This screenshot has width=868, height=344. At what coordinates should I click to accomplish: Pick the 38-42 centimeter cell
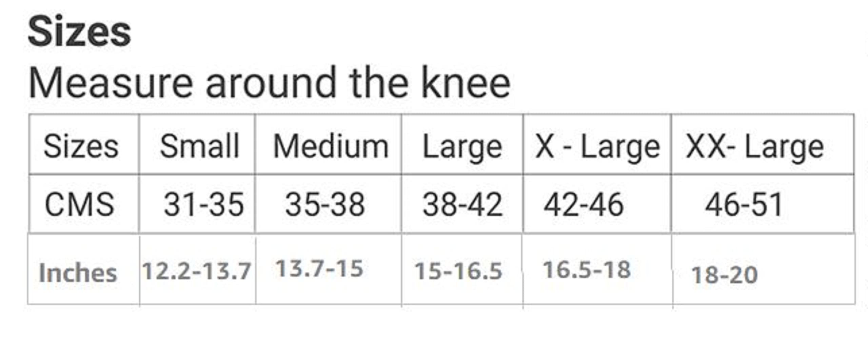point(462,205)
